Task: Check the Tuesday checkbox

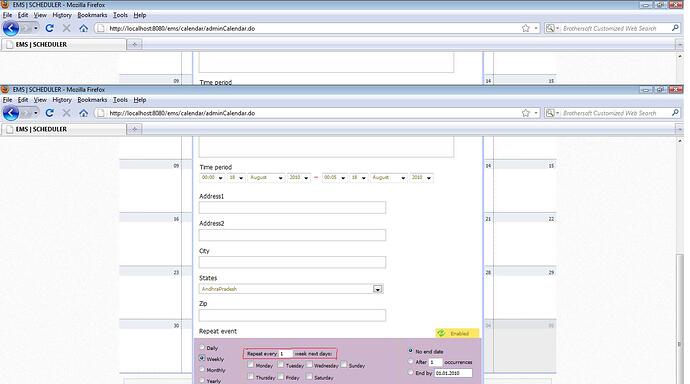Action: (x=280, y=365)
